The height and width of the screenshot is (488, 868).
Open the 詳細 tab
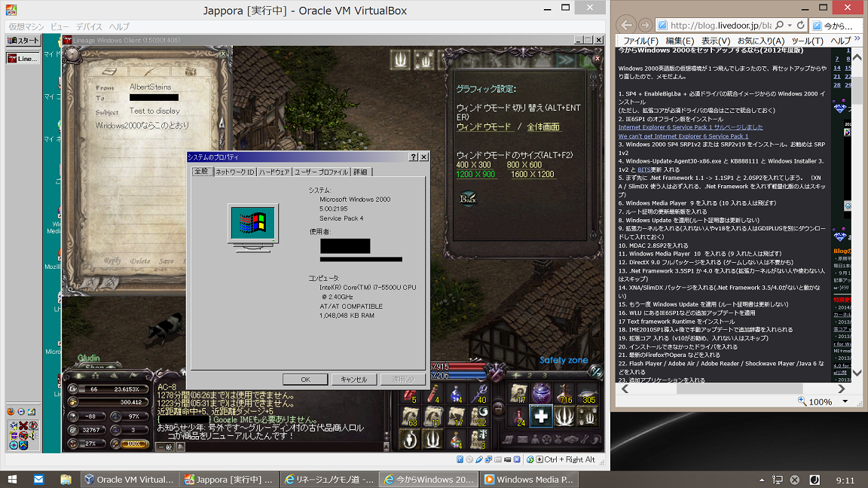pos(360,172)
